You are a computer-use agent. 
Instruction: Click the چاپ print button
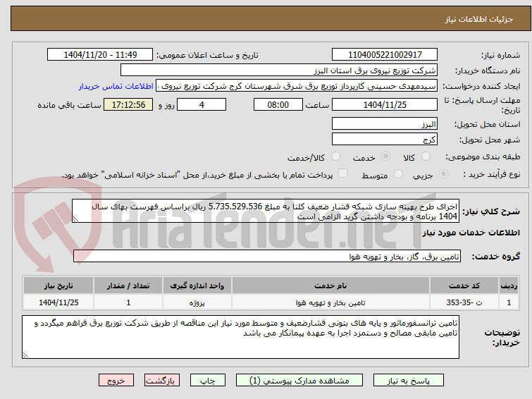[x=208, y=381]
